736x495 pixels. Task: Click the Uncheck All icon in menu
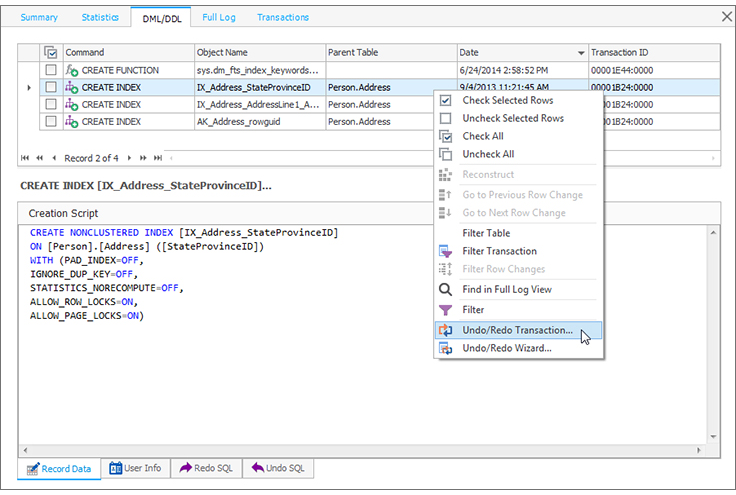point(445,154)
